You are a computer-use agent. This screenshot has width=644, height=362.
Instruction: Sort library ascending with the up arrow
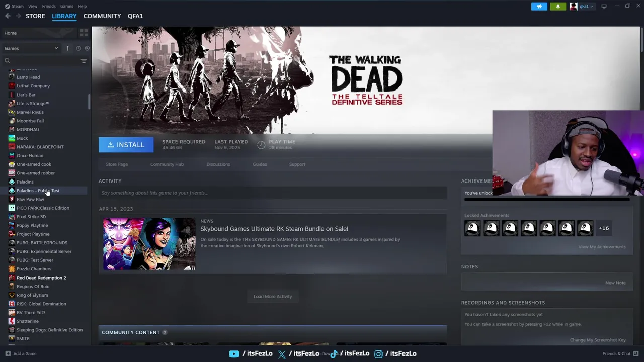[67, 48]
